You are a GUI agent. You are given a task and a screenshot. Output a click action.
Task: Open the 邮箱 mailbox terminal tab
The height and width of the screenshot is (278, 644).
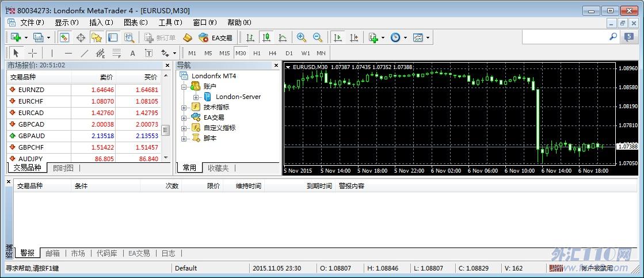click(52, 253)
